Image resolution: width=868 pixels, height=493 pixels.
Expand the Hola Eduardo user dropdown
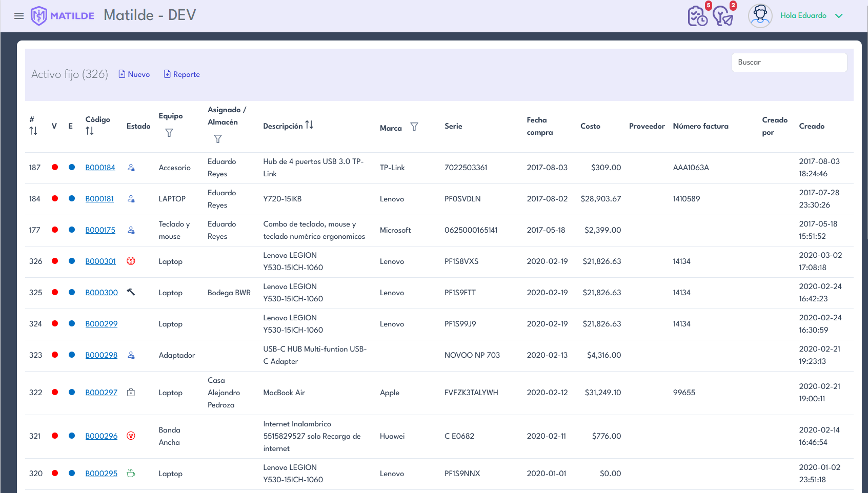click(x=839, y=16)
